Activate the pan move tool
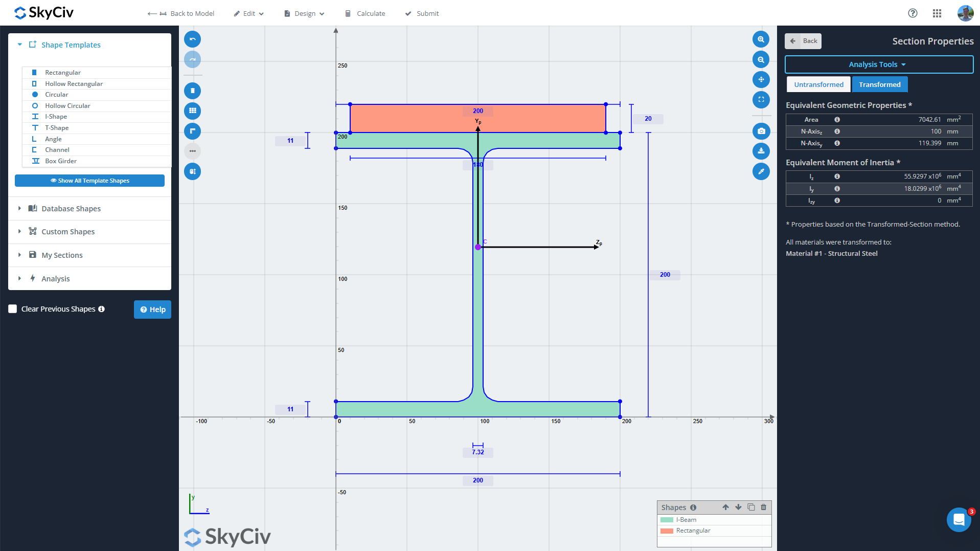Screen dimensions: 980x551 point(761,79)
